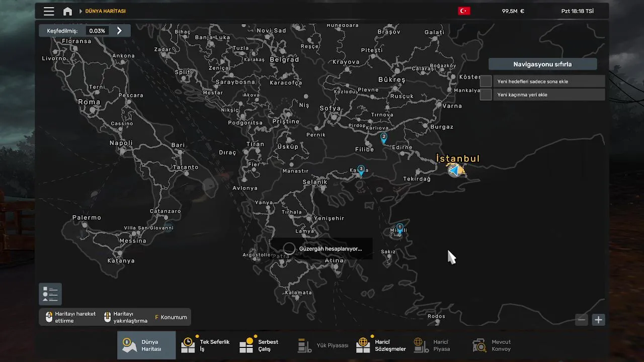Click the Katanya city label

point(121,261)
